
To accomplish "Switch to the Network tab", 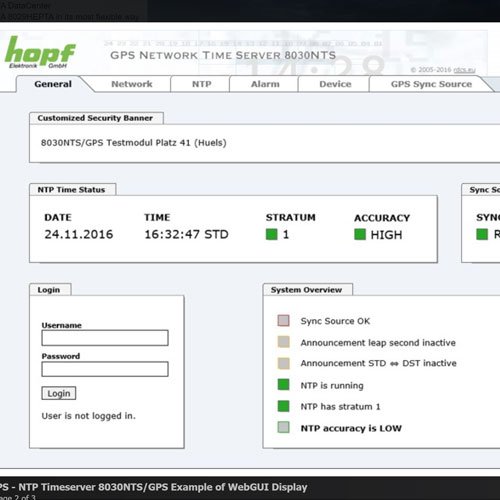I will click(x=132, y=84).
